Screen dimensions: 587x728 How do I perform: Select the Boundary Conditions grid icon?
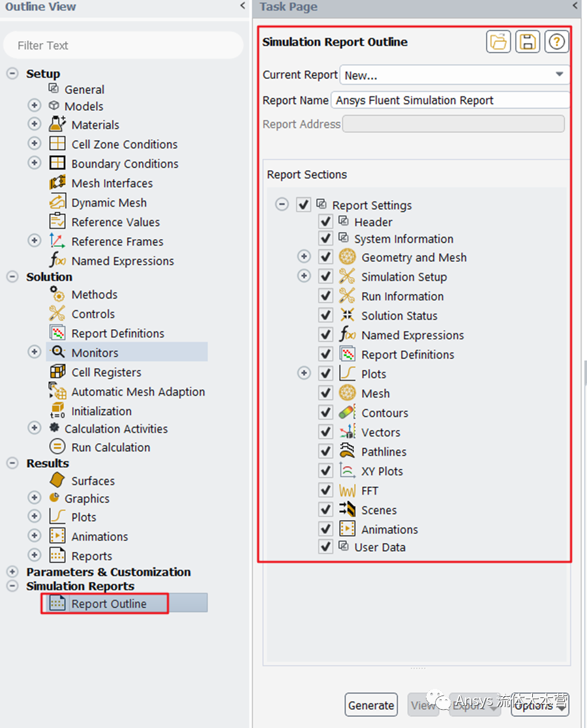57,164
